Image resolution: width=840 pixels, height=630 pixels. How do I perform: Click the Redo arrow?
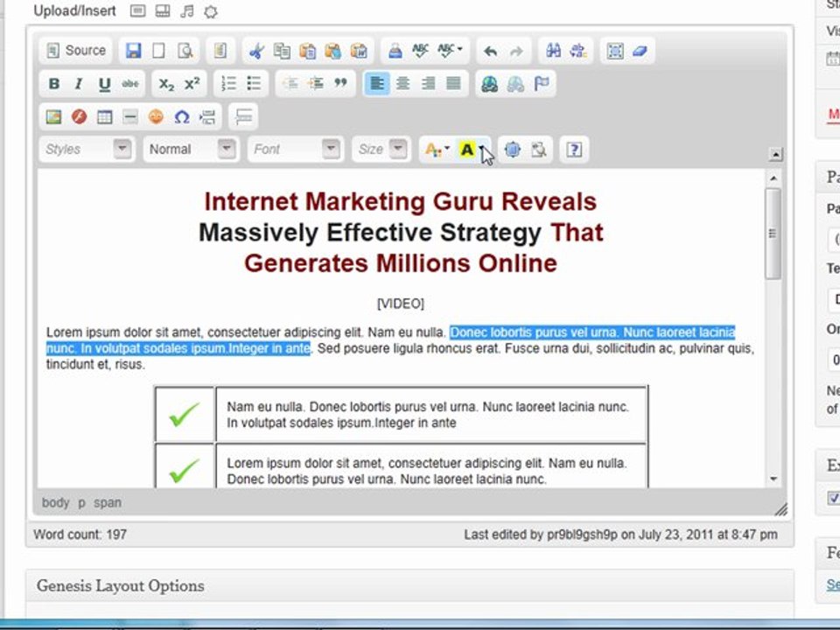(516, 51)
